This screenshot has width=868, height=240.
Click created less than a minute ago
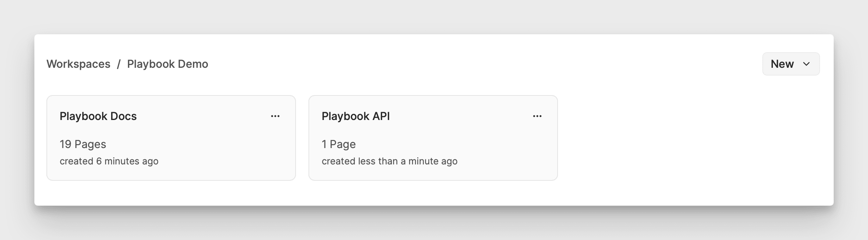click(390, 161)
